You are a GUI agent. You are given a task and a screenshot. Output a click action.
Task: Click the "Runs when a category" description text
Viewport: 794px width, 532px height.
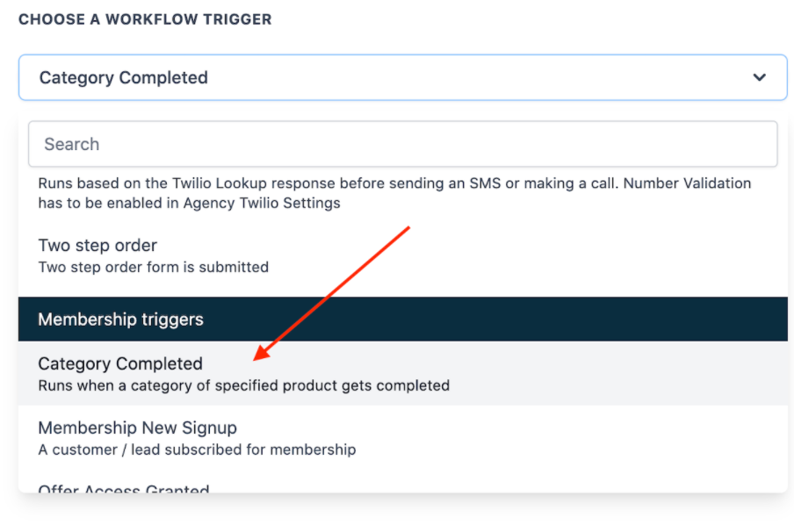click(243, 385)
